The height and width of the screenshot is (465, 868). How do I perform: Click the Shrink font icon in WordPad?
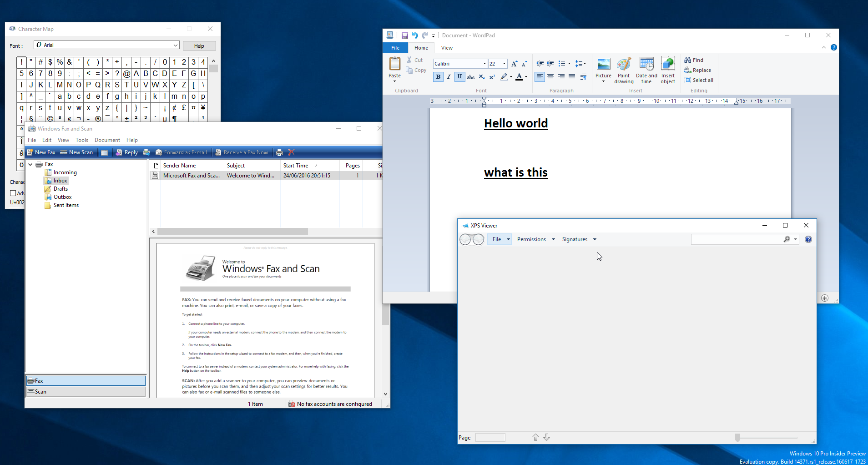point(524,64)
